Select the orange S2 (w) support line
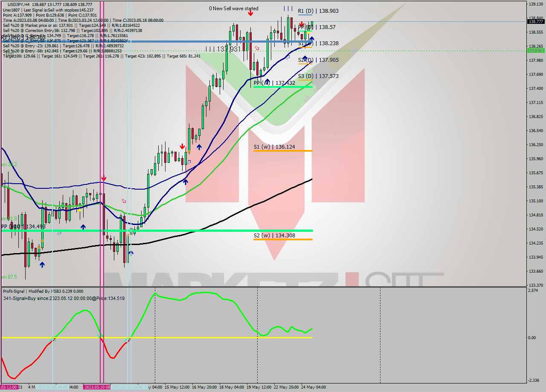The height and width of the screenshot is (392, 546). (283, 239)
